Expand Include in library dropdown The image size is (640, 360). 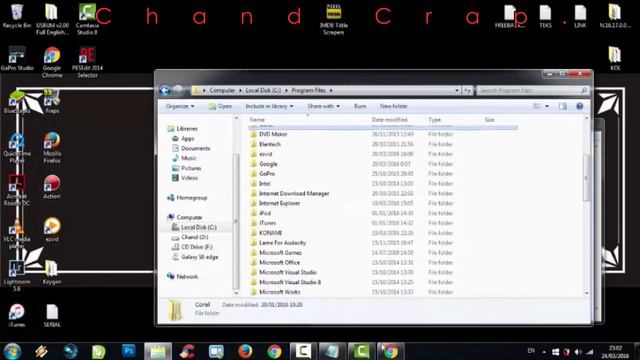pos(269,106)
